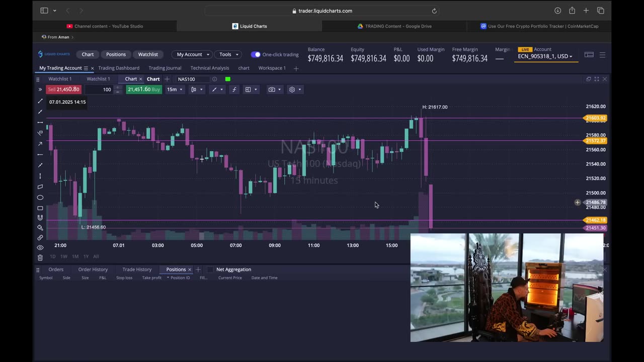Click the order size field showing 100
Image resolution: width=644 pixels, height=362 pixels.
tap(99, 89)
